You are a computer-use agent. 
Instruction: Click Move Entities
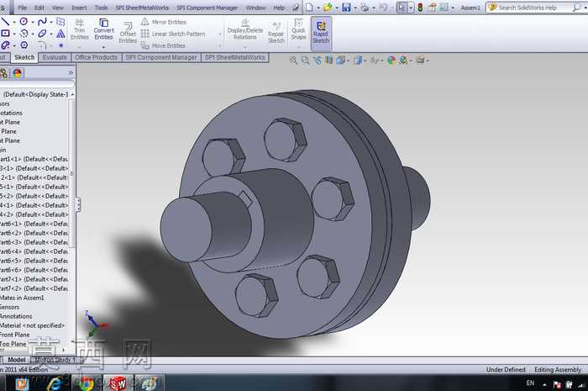[163, 45]
